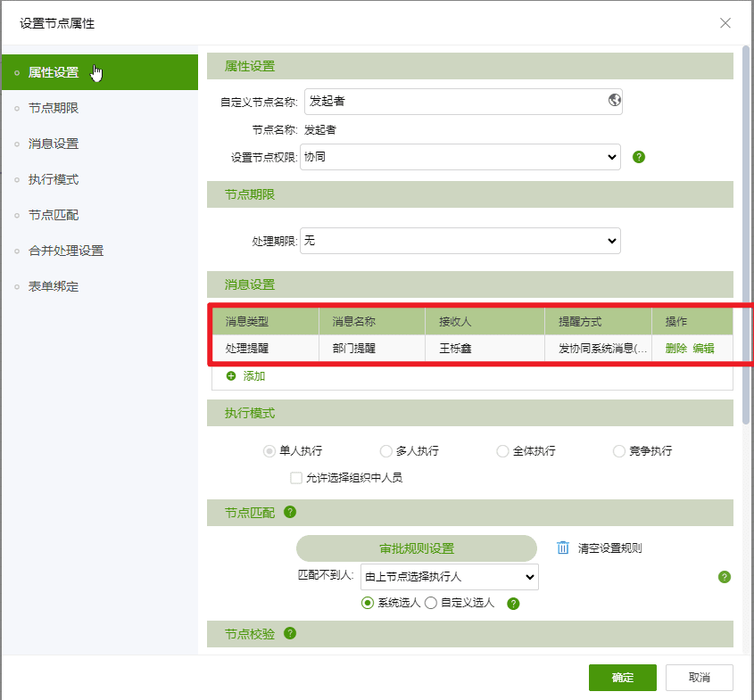
Task: Select 自定义选人 radio button
Action: [431, 603]
